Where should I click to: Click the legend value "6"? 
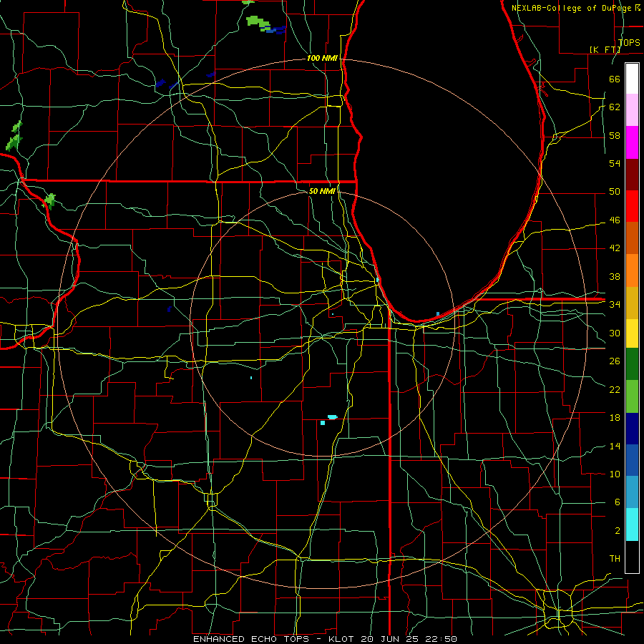(617, 502)
